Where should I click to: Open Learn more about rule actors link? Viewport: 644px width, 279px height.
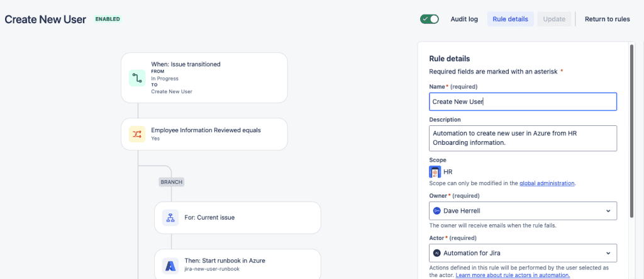513,275
